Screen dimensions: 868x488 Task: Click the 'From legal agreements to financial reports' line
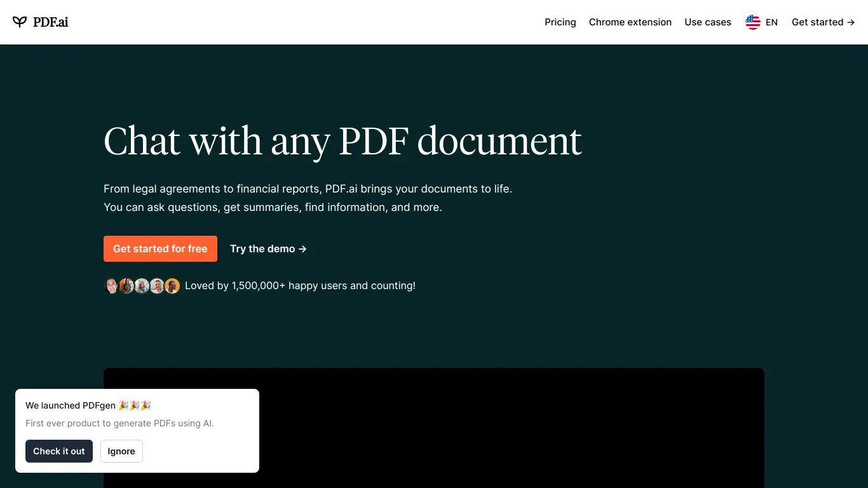point(308,189)
